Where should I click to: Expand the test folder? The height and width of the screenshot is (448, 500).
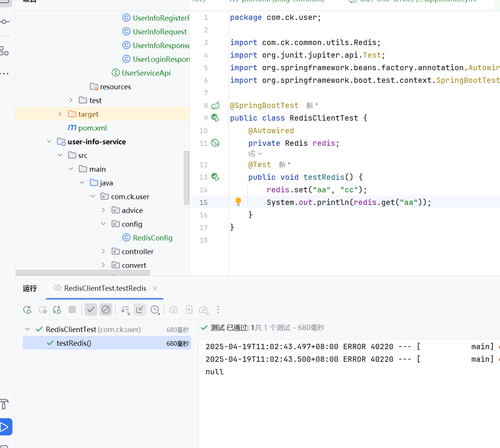tap(71, 100)
